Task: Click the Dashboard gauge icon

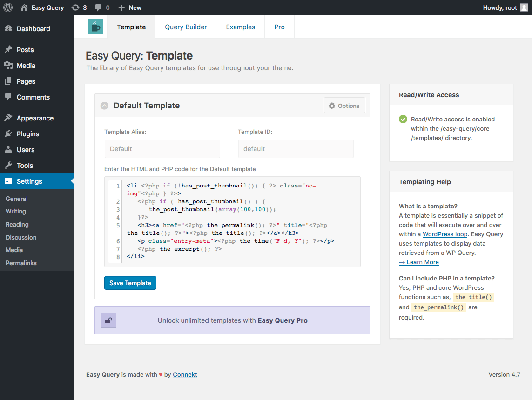Action: pos(8,29)
